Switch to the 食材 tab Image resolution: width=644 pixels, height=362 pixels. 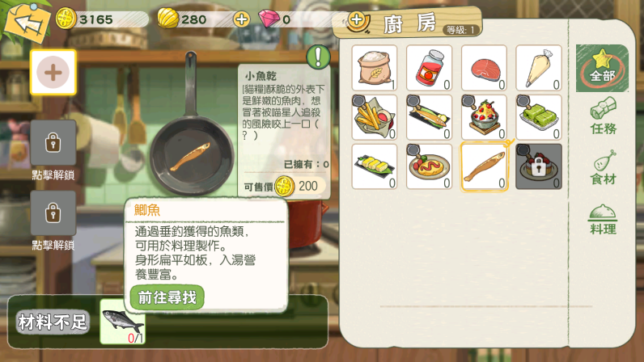tap(603, 167)
